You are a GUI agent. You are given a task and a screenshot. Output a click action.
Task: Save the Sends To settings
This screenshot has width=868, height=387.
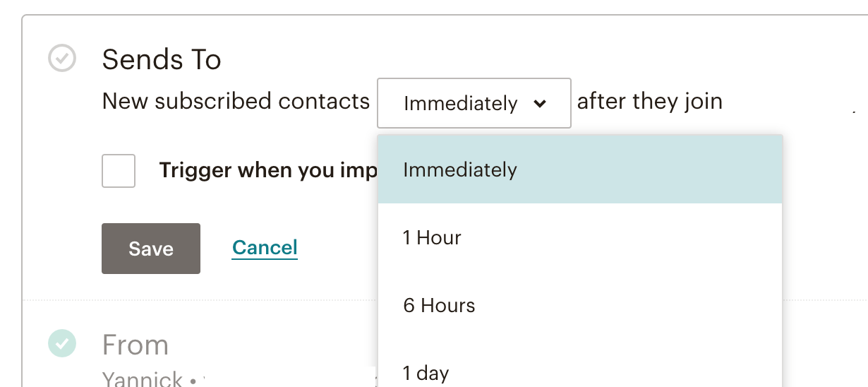151,249
